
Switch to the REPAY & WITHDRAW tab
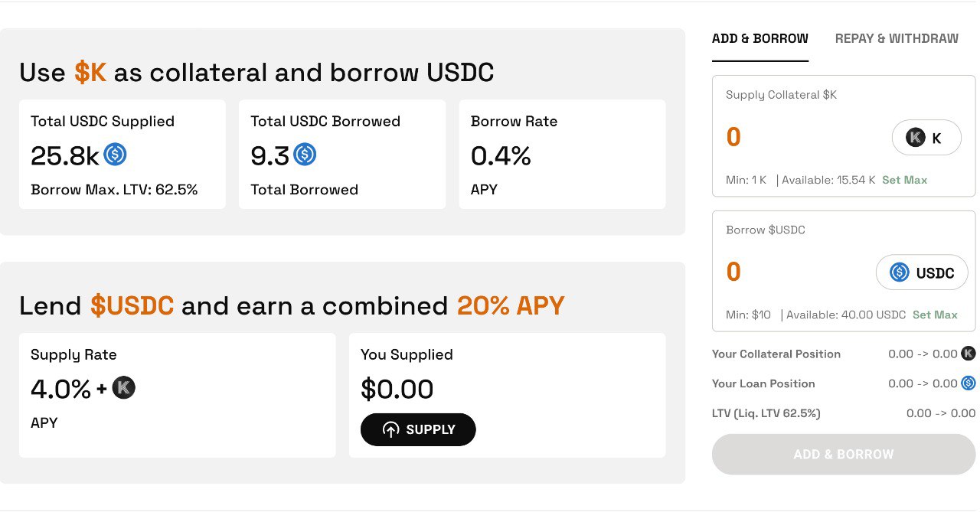click(897, 38)
